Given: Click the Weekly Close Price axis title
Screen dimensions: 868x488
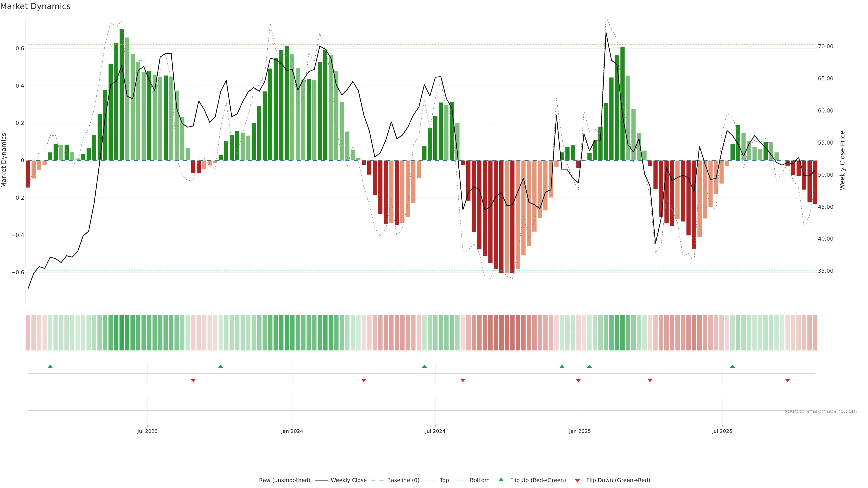Looking at the screenshot, I should pyautogui.click(x=842, y=160).
